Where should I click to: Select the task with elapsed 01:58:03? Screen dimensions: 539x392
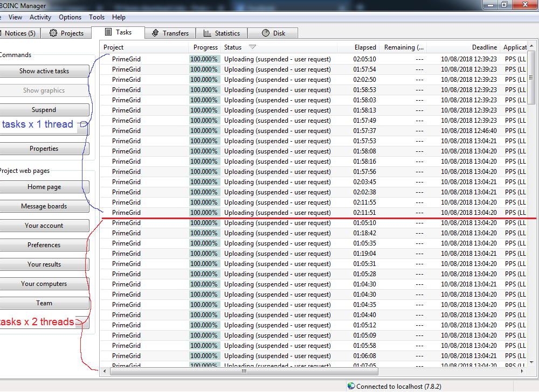pyautogui.click(x=314, y=100)
